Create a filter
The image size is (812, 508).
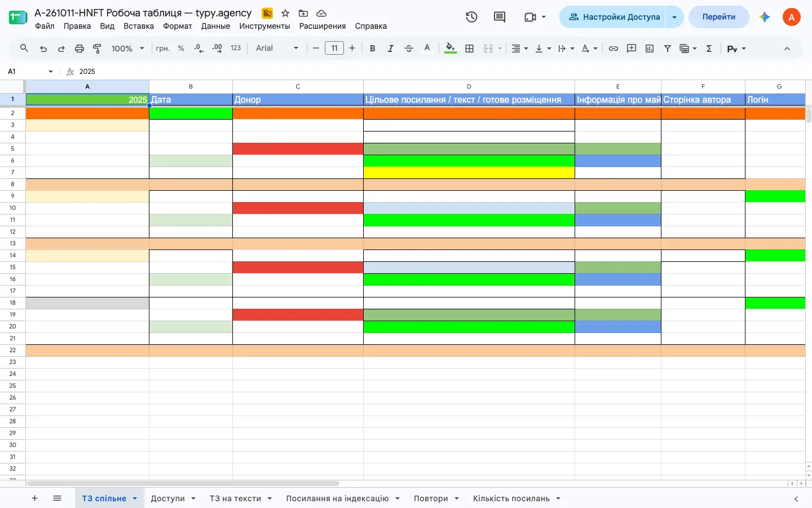[x=668, y=49]
